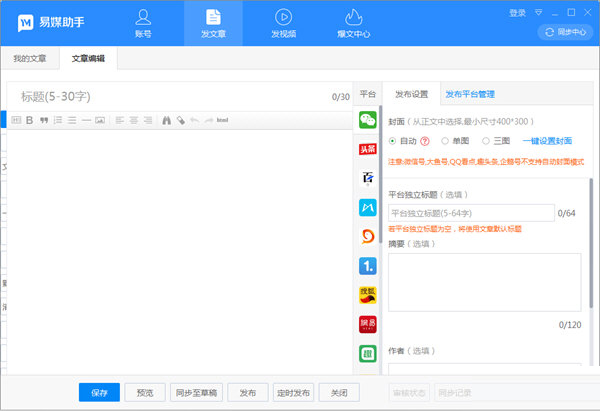This screenshot has width=600, height=411.
Task: Switch to 我的文章 tab
Action: 30,60
